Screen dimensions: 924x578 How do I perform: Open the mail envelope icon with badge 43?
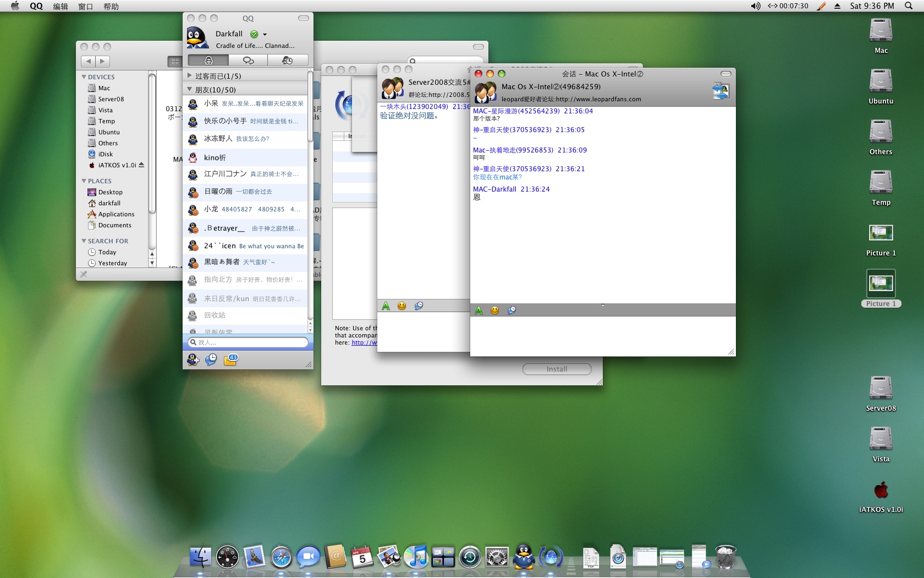[230, 359]
